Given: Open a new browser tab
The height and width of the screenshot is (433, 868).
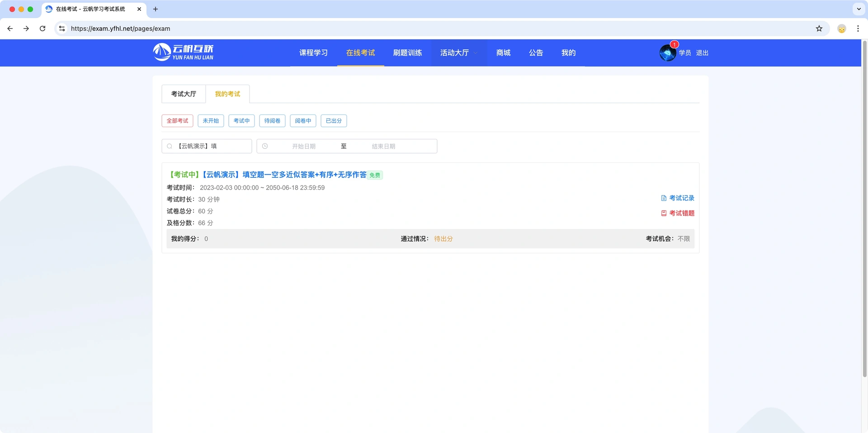Looking at the screenshot, I should coord(156,9).
